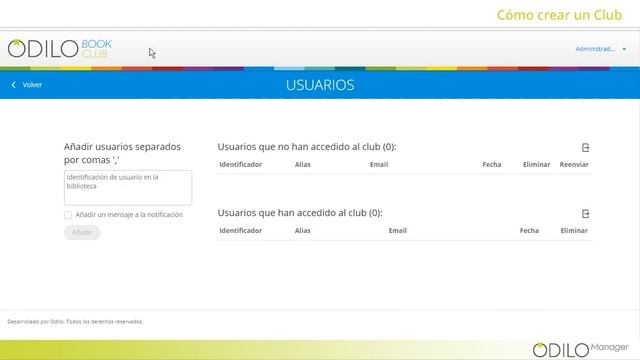Image resolution: width=640 pixels, height=360 pixels.
Task: Click Alias header in the not-accessed table
Action: 302,164
